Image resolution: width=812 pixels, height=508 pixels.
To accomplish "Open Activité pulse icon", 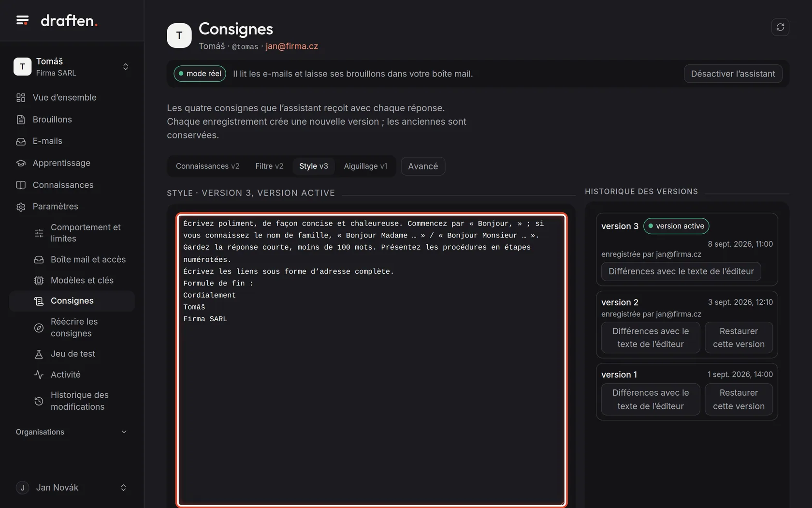I will tap(39, 375).
